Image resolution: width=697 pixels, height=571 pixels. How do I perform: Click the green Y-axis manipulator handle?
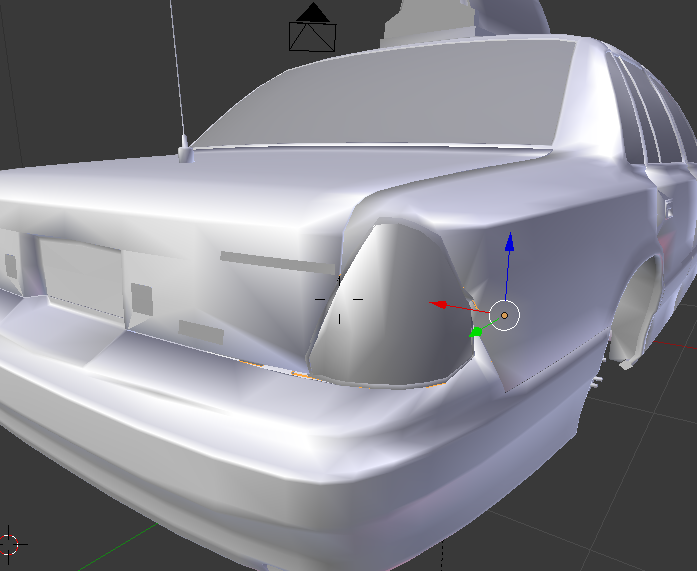point(476,332)
